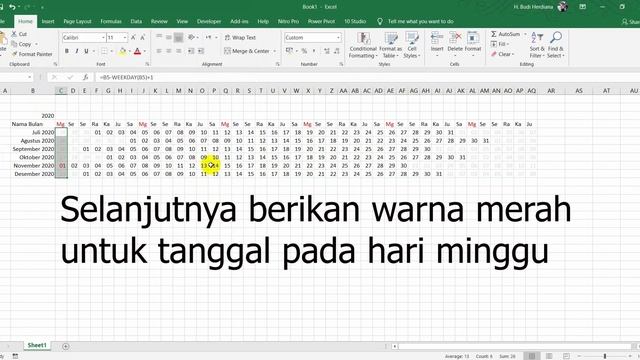This screenshot has height=360, width=640.
Task: Apply Percent Style format
Action: pyautogui.click(x=304, y=51)
